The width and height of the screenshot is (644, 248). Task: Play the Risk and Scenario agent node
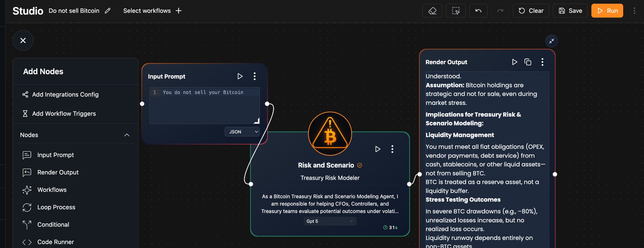(x=378, y=149)
